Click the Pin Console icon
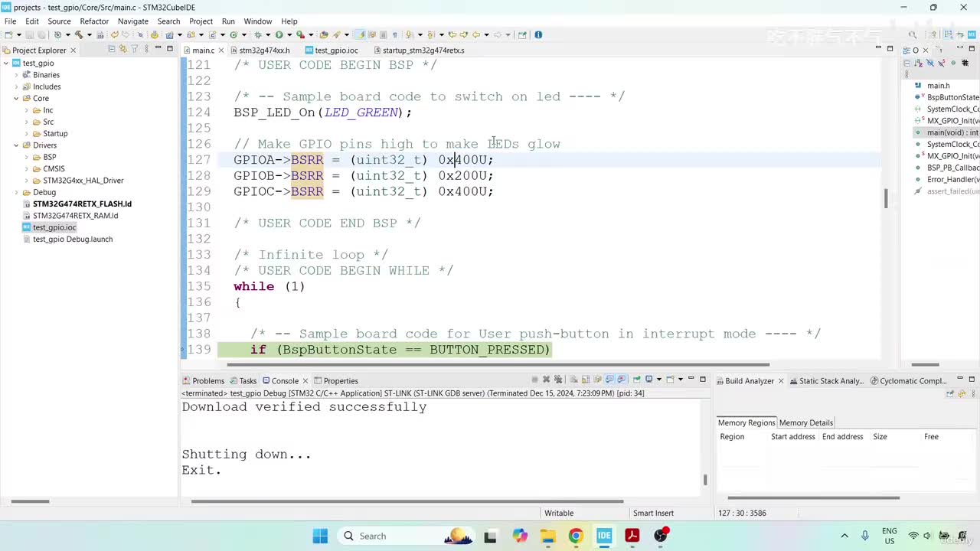 636,380
